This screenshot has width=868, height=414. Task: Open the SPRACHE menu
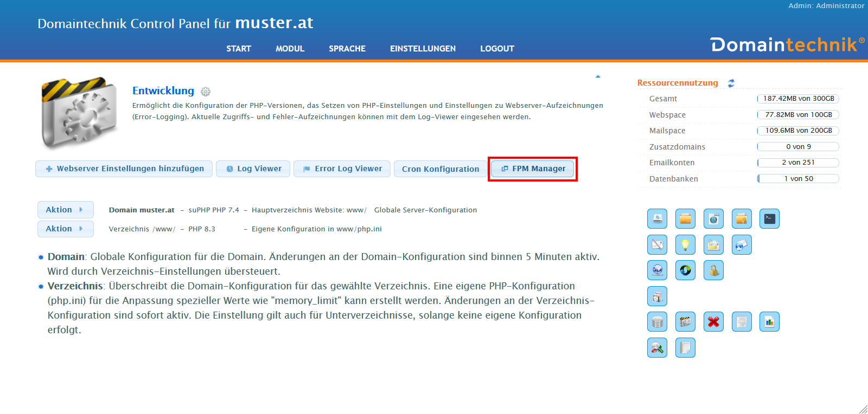(347, 49)
